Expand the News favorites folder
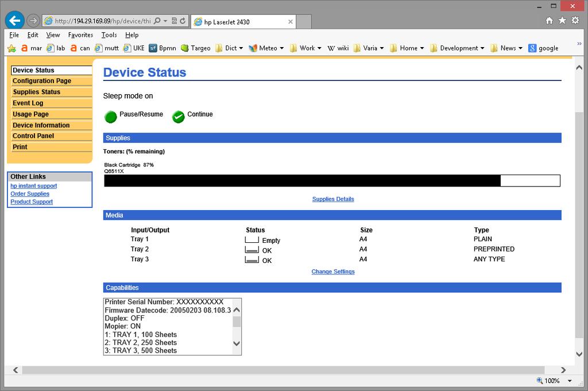The width and height of the screenshot is (588, 391). coord(506,48)
